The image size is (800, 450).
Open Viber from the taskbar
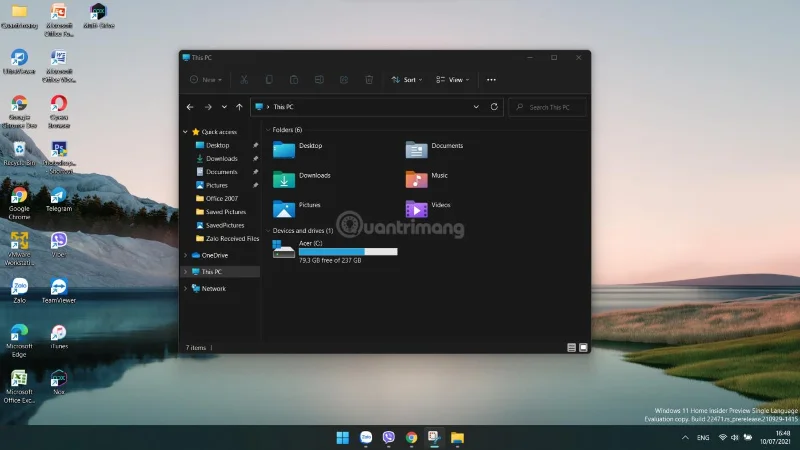pos(389,438)
